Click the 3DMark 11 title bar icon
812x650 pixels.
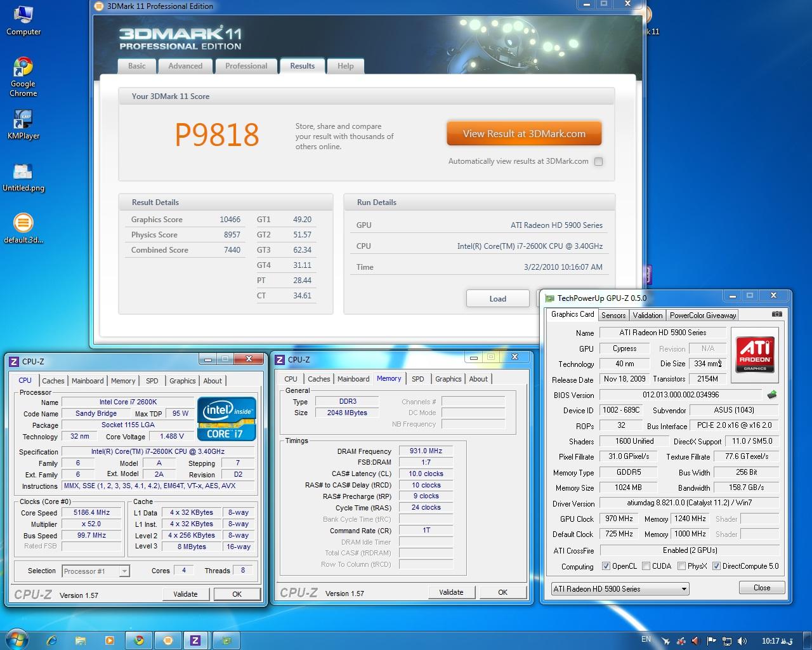pos(99,6)
